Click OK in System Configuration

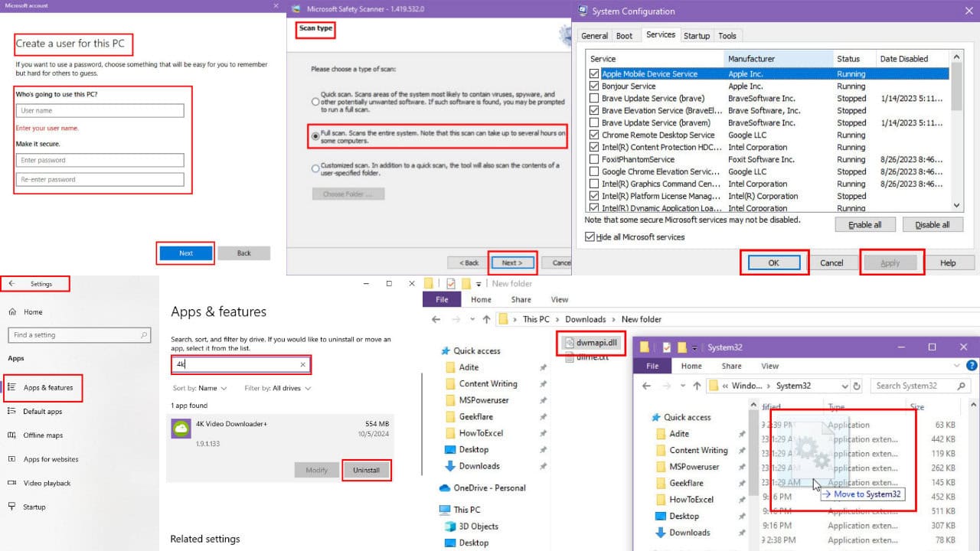(773, 262)
